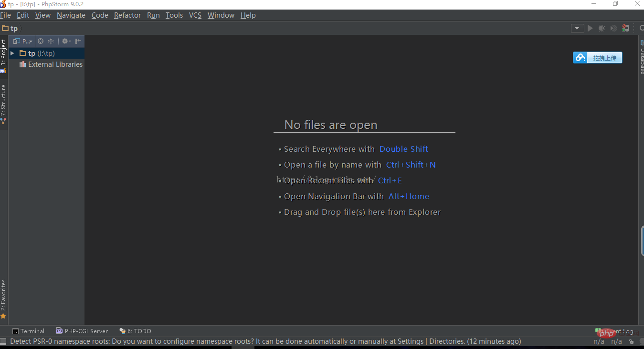
Task: Toggle Scroll from Source crosshair in Project panel
Action: click(40, 41)
